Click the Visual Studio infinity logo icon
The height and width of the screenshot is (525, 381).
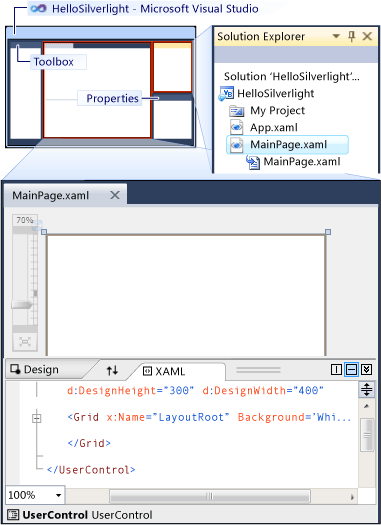pyautogui.click(x=38, y=8)
